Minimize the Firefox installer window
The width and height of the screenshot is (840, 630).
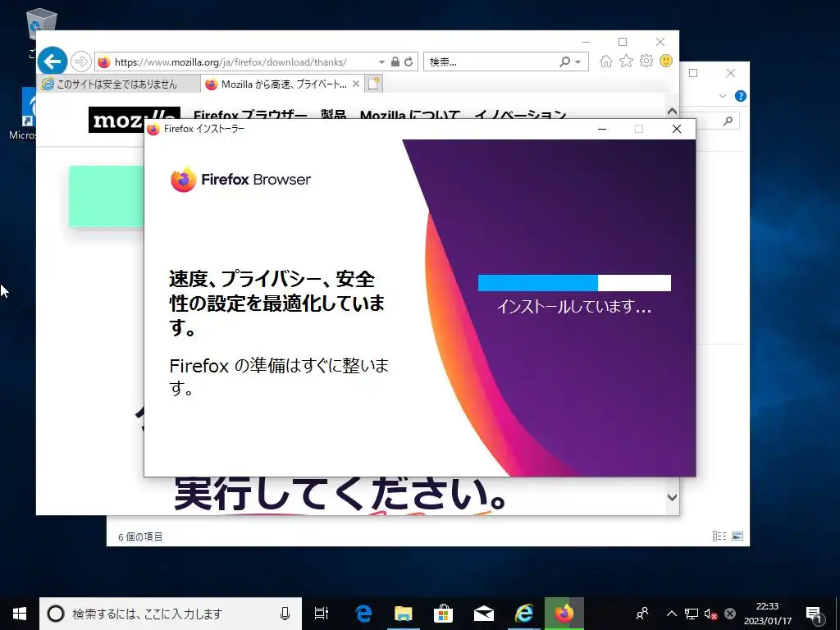pyautogui.click(x=602, y=129)
